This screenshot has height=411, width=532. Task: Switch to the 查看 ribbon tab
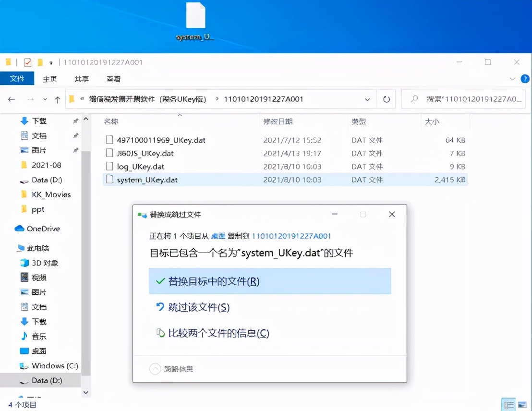113,79
